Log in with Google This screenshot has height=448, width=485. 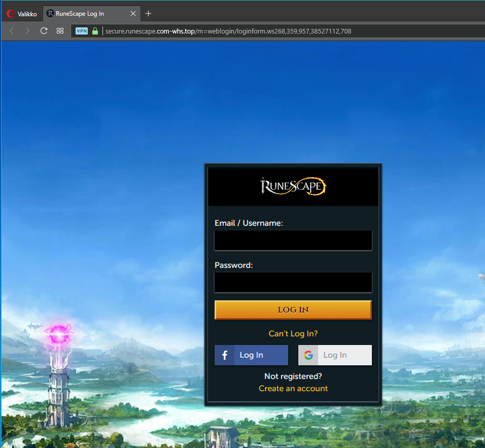tap(335, 355)
